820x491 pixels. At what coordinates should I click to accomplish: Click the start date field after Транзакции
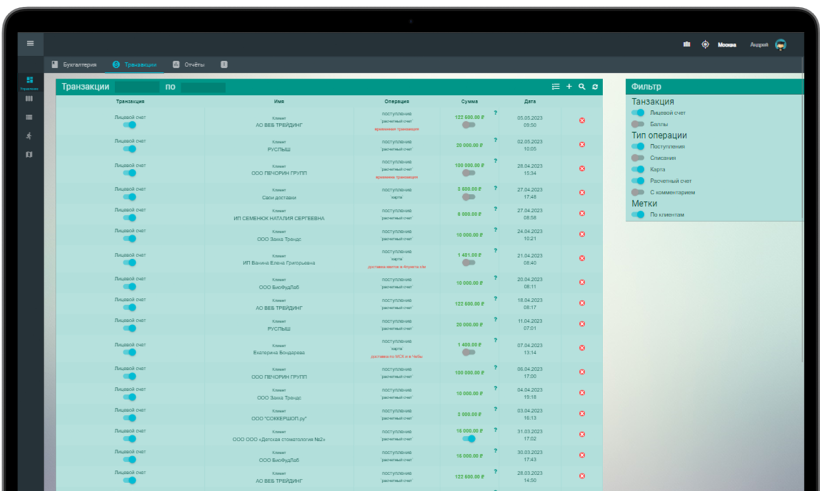[x=137, y=87]
